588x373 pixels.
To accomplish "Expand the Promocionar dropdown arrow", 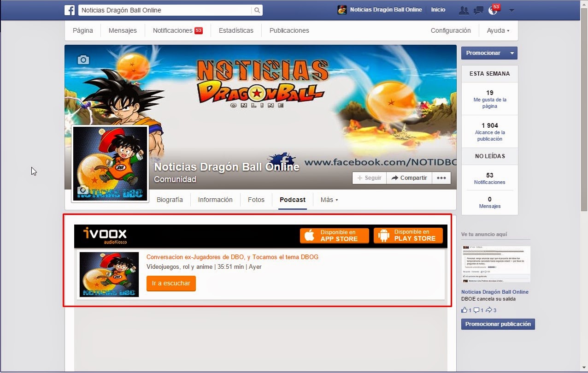I will coord(512,53).
